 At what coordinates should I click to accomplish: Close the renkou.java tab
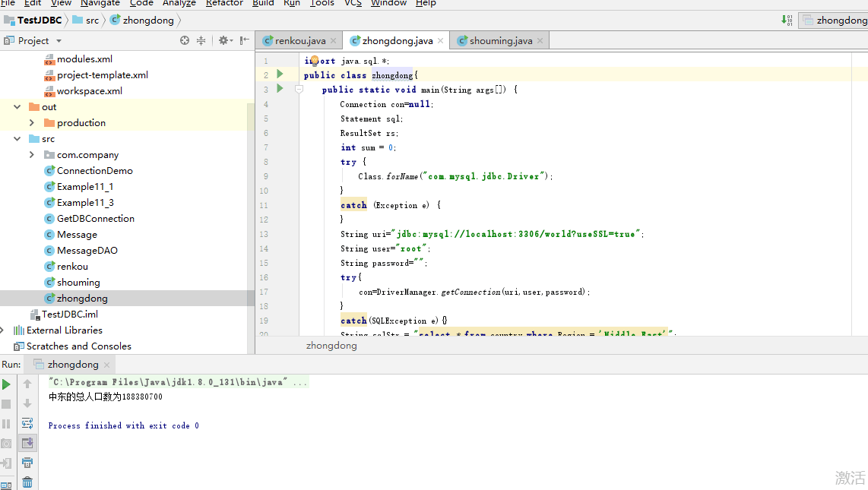tap(333, 40)
